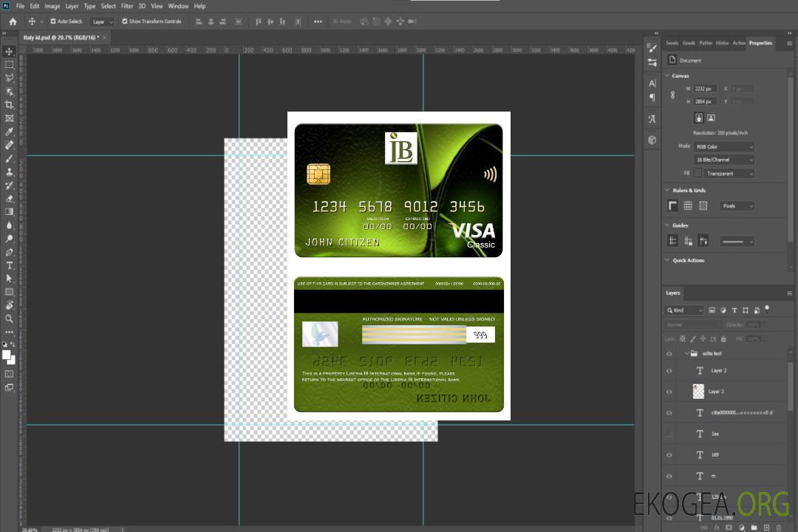
Task: Open the Auto-Select Layer dropdown
Action: pos(102,21)
